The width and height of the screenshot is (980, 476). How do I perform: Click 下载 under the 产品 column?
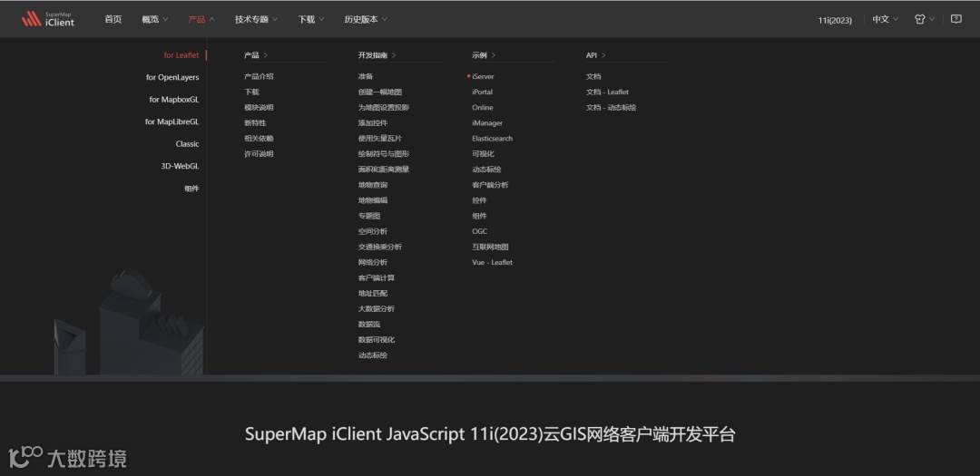(x=251, y=92)
